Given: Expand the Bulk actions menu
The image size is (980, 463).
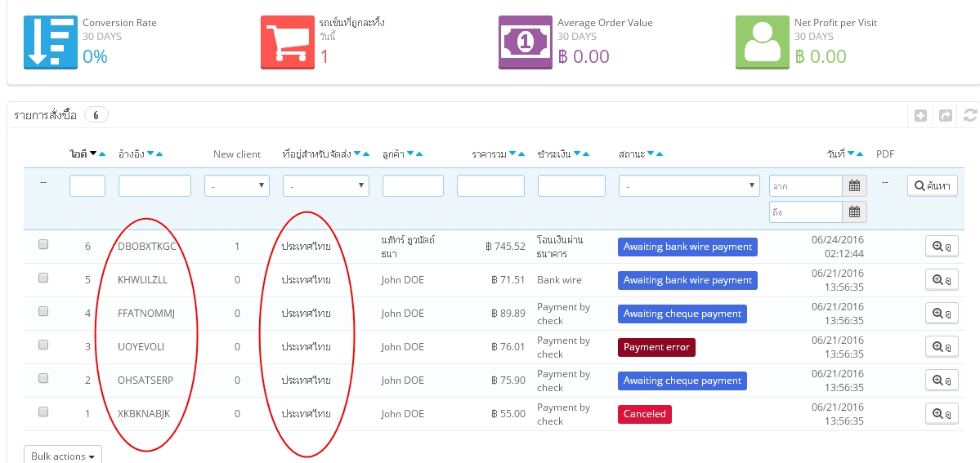Looking at the screenshot, I should (62, 456).
